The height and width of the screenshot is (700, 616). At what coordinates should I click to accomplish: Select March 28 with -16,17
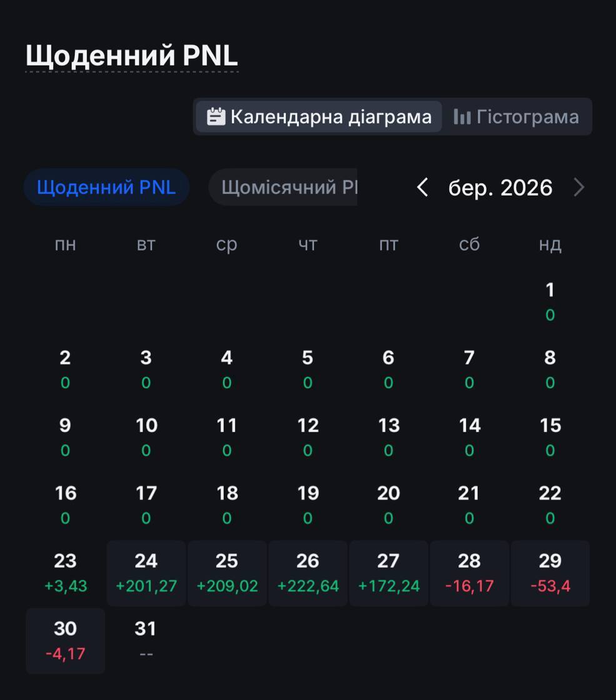tap(470, 573)
